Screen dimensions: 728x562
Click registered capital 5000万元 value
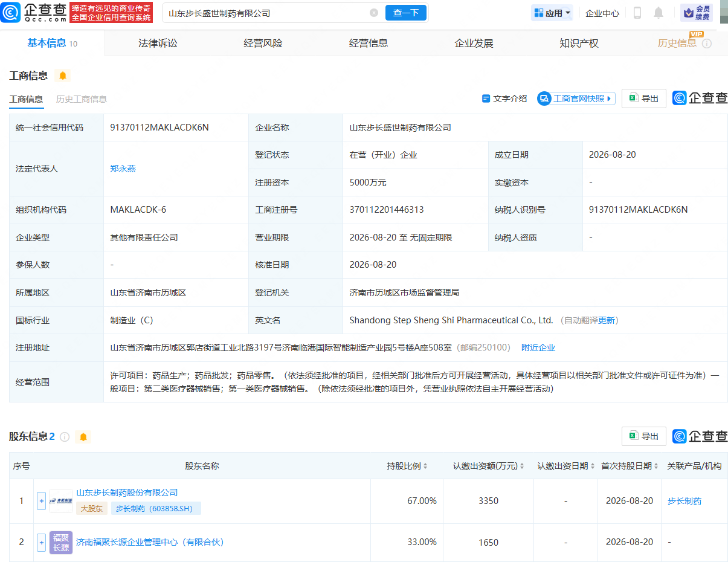click(368, 182)
